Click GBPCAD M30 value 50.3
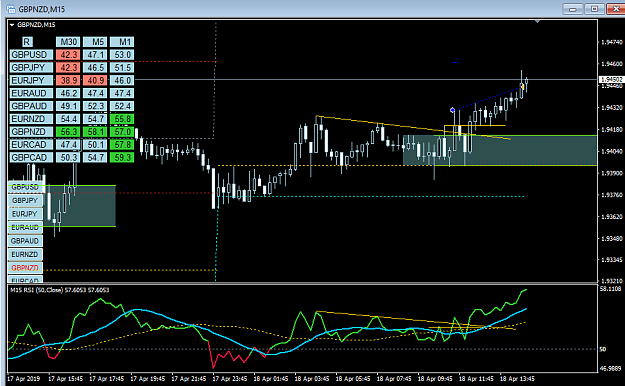Image resolution: width=625 pixels, height=386 pixels. pos(68,157)
